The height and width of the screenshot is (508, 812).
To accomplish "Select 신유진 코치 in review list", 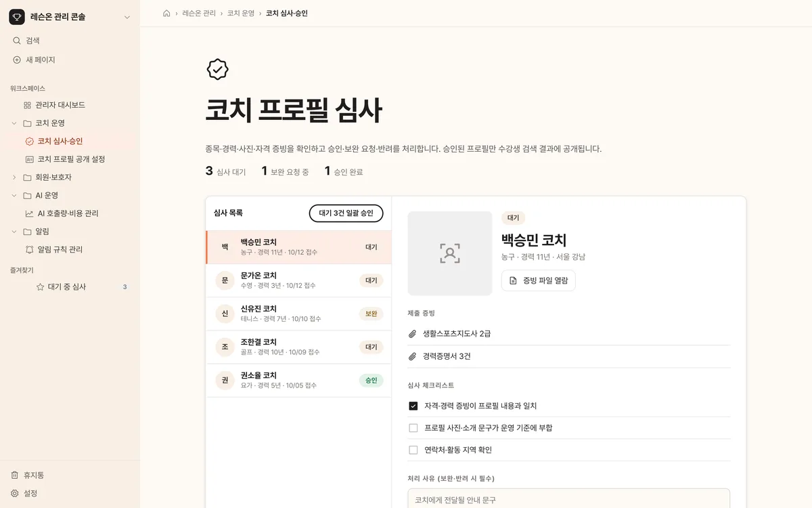I will [x=298, y=314].
